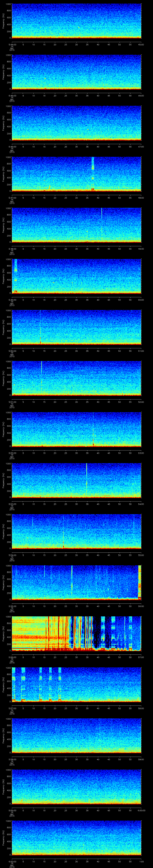Click the 5:57:00 start time label
The height and width of the screenshot is (868, 153).
[12, 708]
